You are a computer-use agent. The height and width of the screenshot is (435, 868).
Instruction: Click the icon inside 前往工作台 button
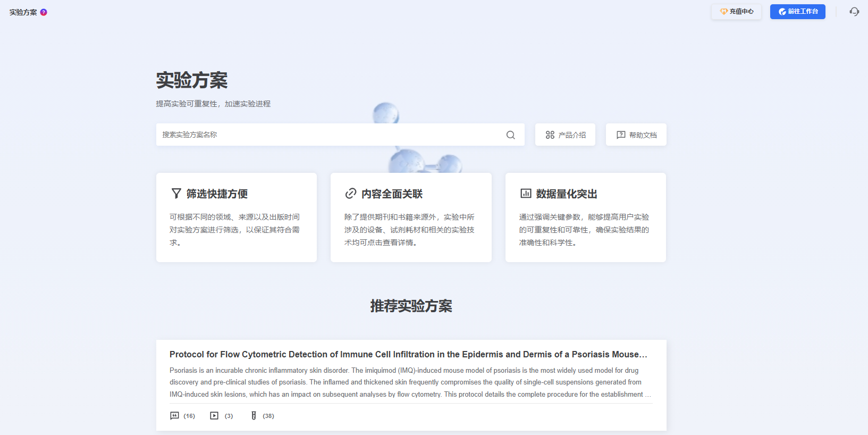pos(782,12)
